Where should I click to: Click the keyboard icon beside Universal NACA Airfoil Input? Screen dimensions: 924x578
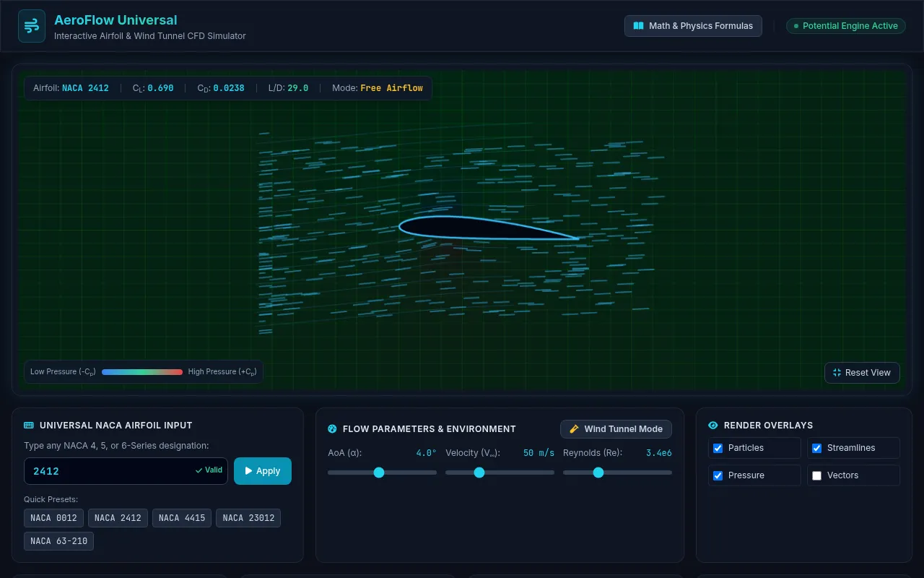29,426
